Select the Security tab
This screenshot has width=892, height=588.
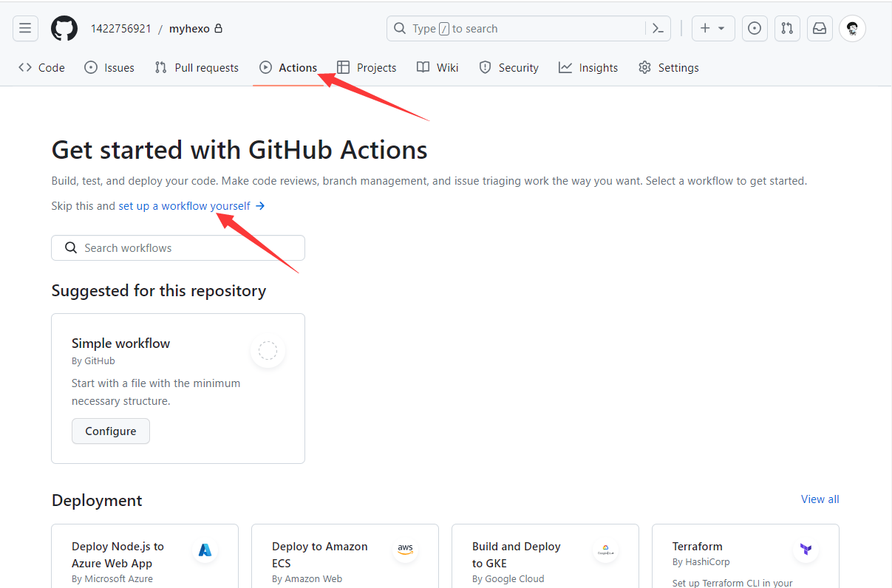(509, 68)
